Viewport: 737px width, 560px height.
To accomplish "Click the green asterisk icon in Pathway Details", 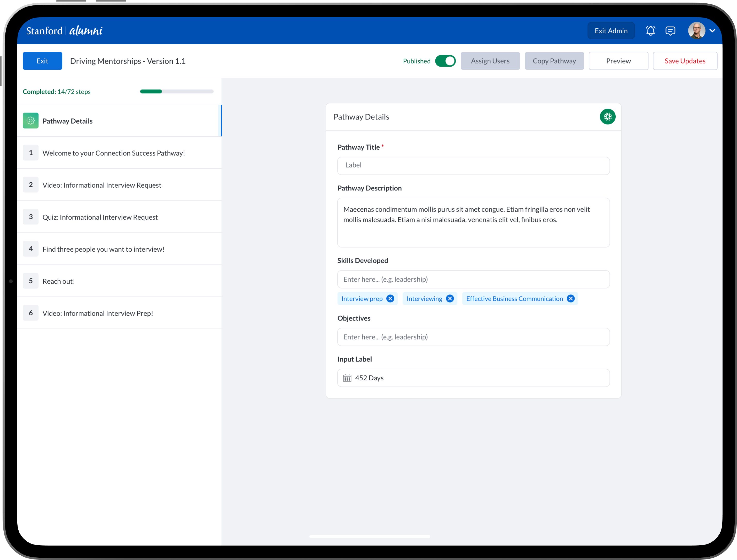I will pos(607,117).
